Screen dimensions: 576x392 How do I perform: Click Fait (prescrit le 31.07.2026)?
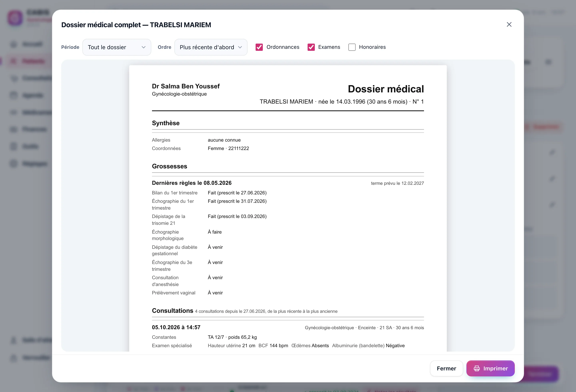(237, 201)
